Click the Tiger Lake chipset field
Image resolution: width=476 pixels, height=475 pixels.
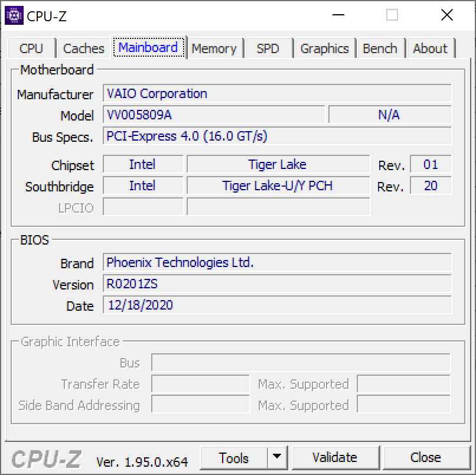(278, 164)
